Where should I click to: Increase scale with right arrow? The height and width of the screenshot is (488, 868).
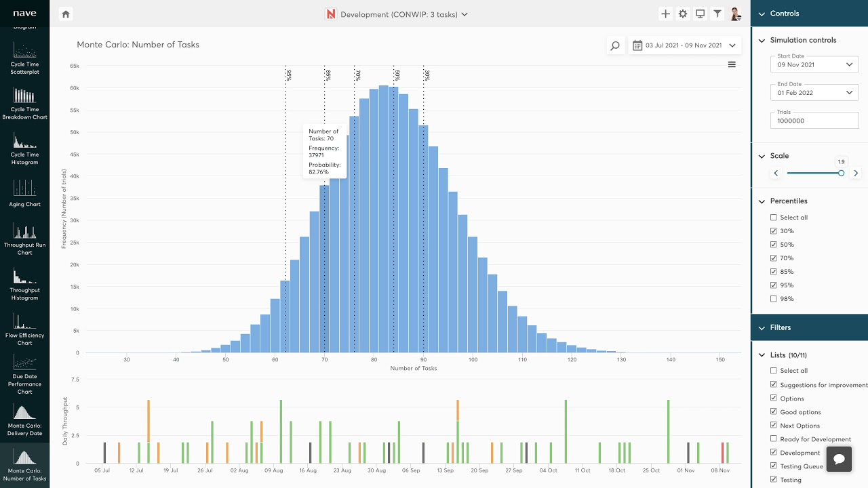pos(856,174)
